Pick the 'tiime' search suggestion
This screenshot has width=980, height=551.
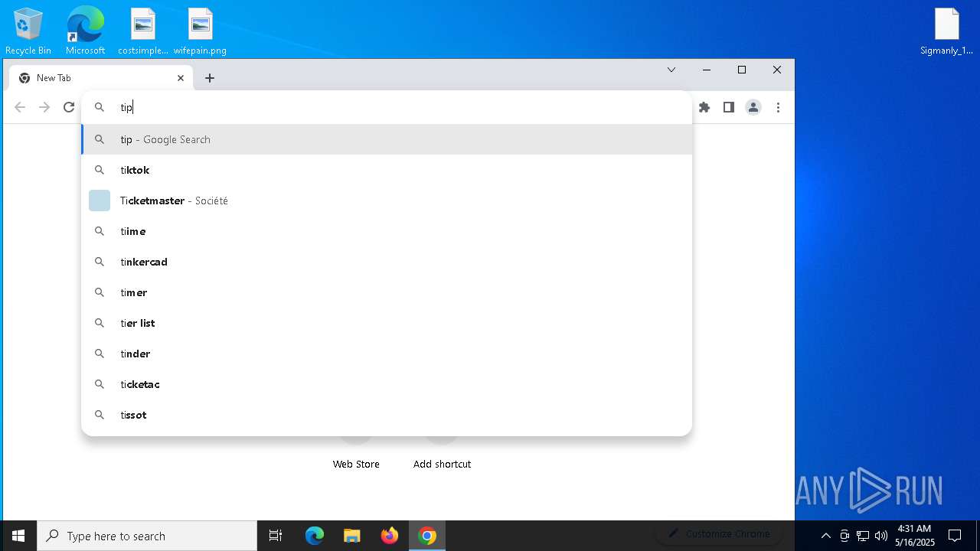pos(387,231)
